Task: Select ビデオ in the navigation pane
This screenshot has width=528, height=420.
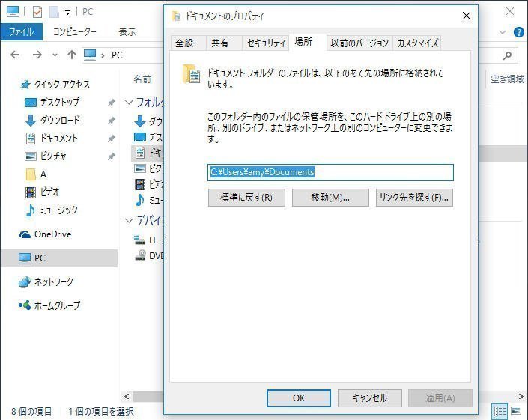Action: [x=43, y=192]
